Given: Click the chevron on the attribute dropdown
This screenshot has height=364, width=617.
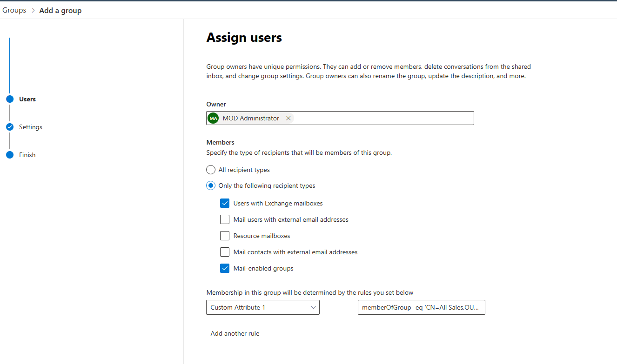Looking at the screenshot, I should click(313, 307).
